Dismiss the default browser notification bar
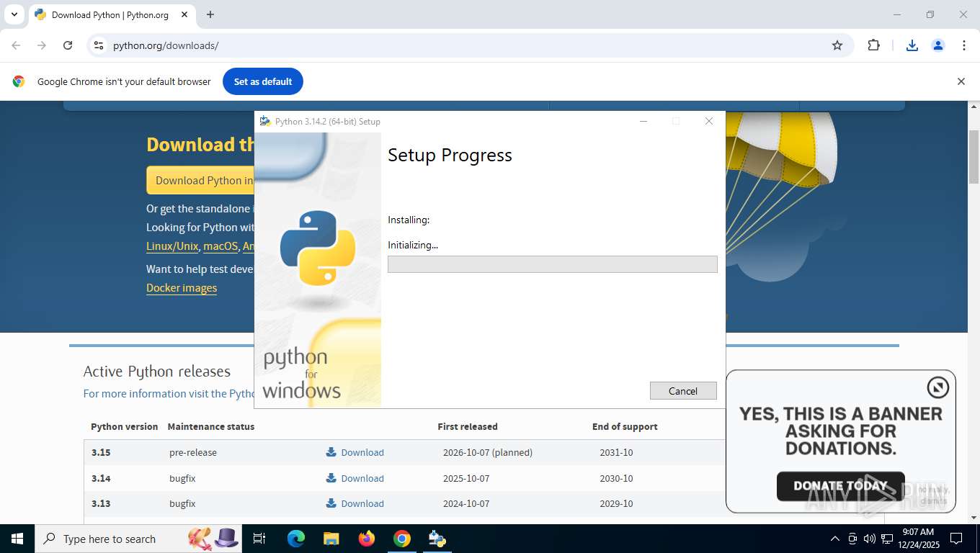The image size is (980, 553). point(961,81)
